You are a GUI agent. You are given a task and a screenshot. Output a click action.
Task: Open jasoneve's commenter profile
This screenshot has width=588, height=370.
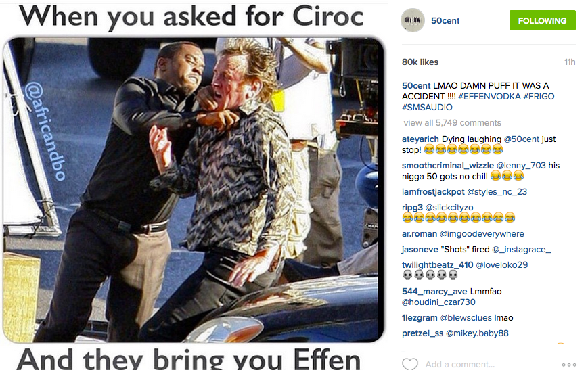[x=420, y=250]
